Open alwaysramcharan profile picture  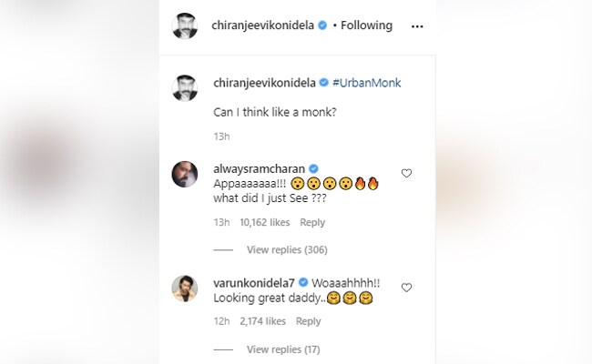[185, 174]
